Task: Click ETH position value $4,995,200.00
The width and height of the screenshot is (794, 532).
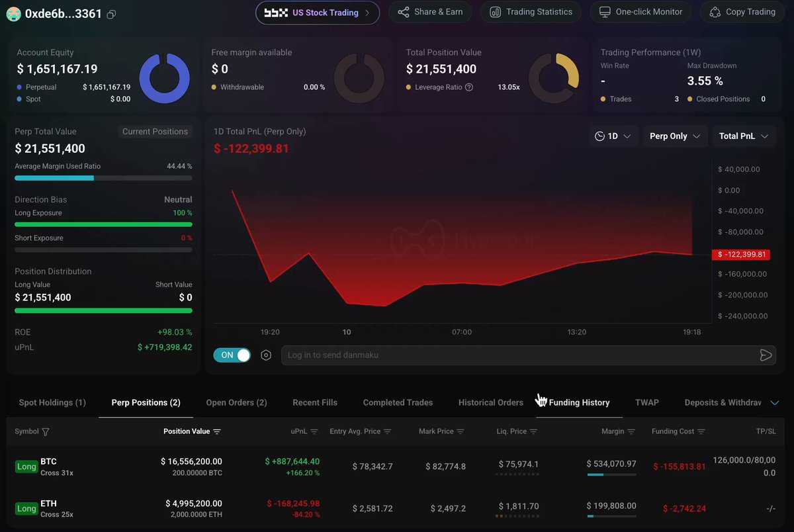Action: coord(194,503)
